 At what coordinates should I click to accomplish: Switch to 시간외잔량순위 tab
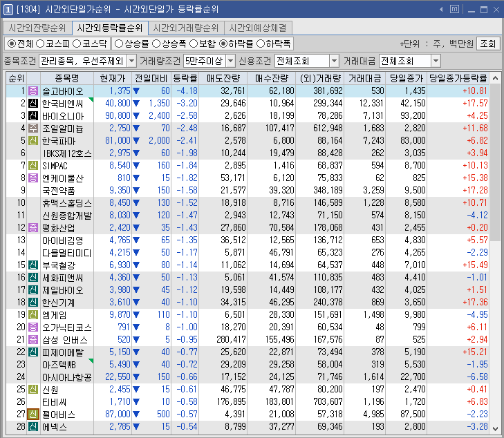37,28
